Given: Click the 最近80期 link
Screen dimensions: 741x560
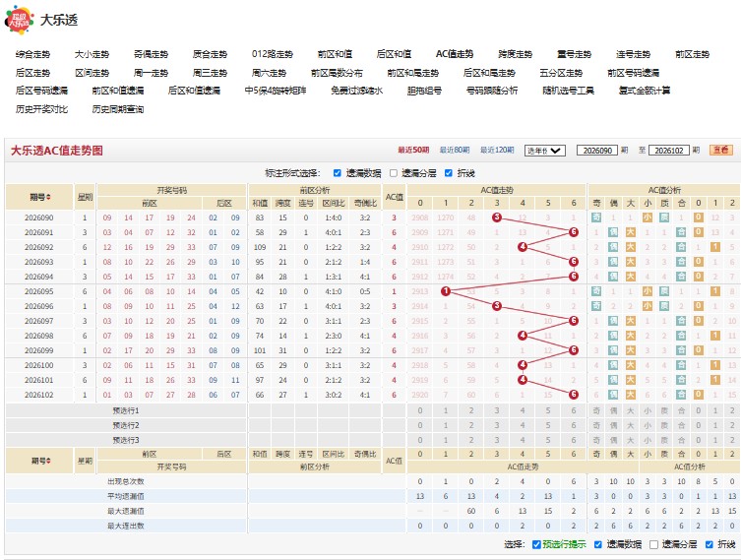Looking at the screenshot, I should click(455, 151).
